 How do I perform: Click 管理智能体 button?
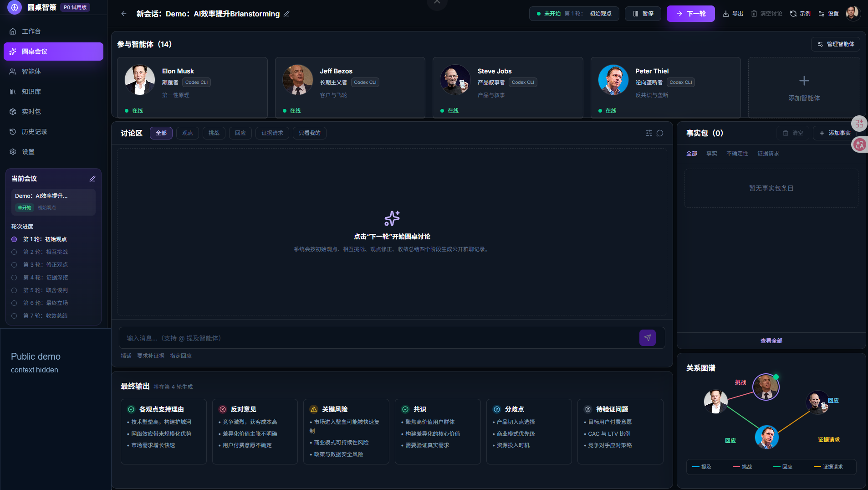[x=835, y=44]
